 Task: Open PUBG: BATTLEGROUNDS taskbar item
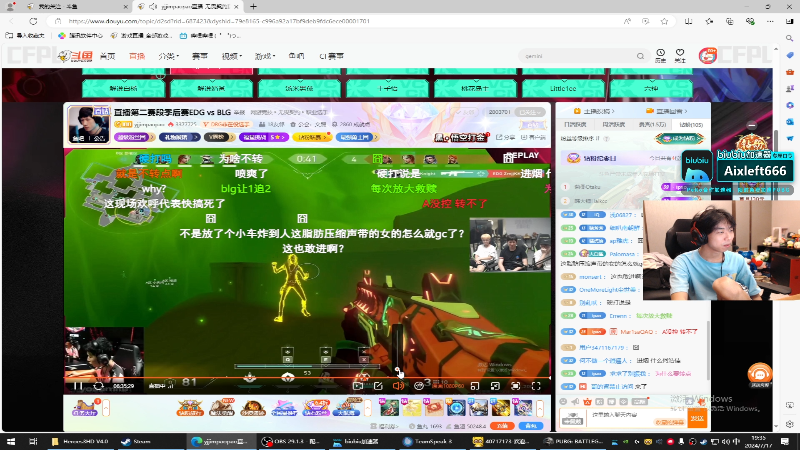[x=573, y=442]
